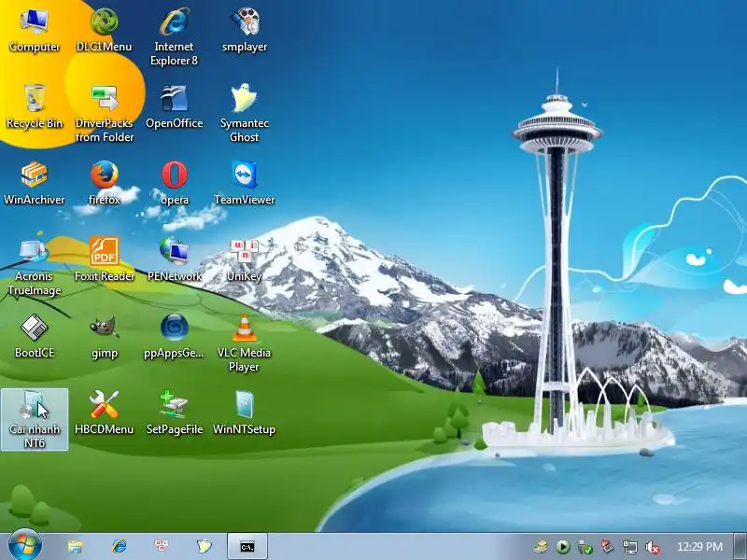This screenshot has width=747, height=560.
Task: Select the PENetwork desktop icon
Action: click(174, 260)
